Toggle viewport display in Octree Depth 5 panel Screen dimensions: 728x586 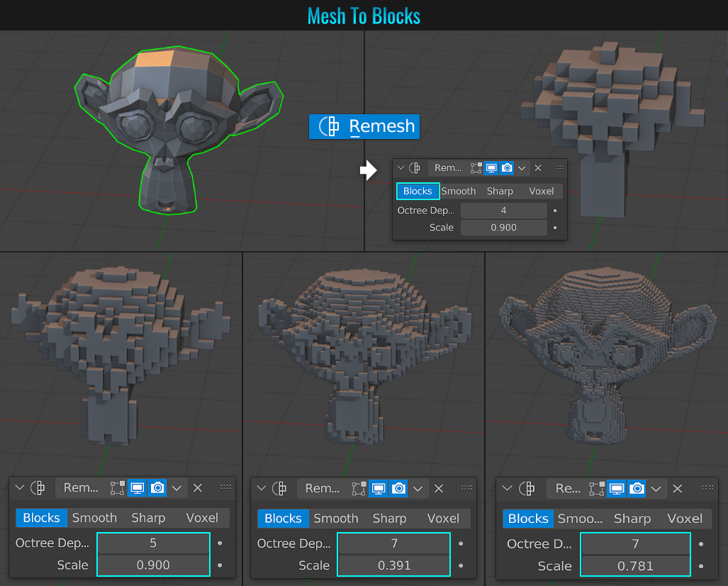click(x=137, y=488)
